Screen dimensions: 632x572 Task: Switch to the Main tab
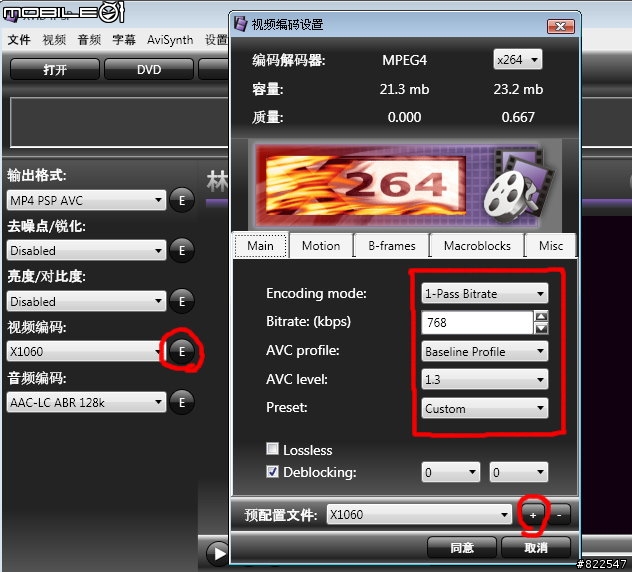coord(261,245)
